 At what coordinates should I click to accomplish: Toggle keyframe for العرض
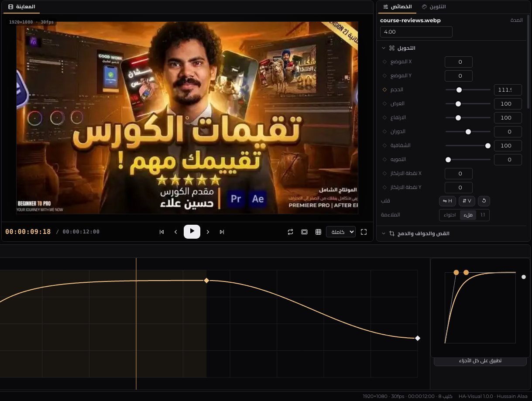pos(384,103)
